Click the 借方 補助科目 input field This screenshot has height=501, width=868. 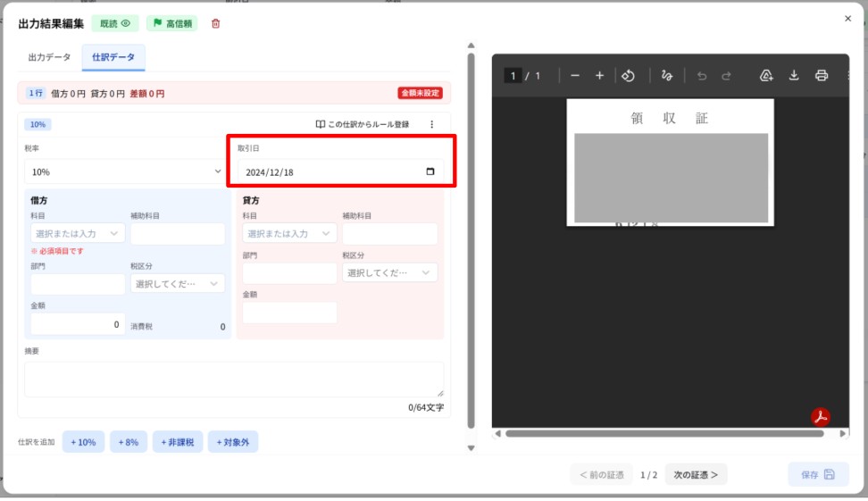(178, 234)
